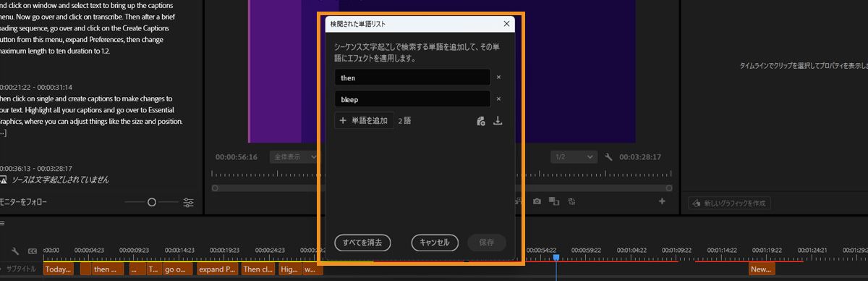The width and height of the screenshot is (868, 281).
Task: Close the 検閲された単語リスト dialog
Action: 506,24
